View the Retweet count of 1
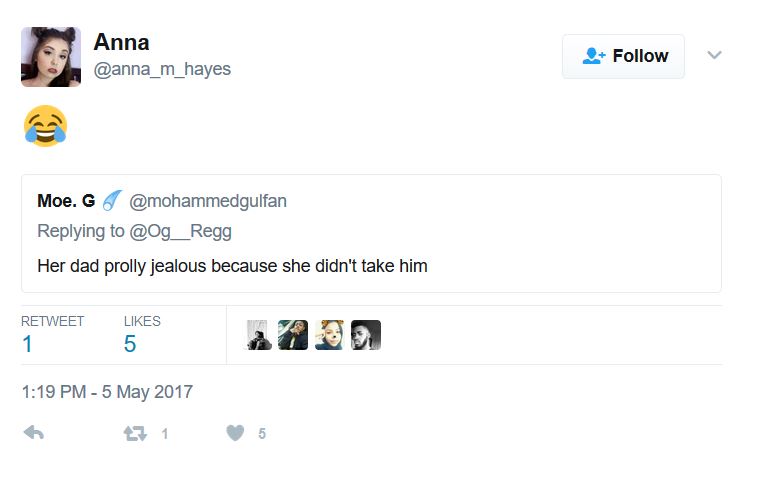Image resolution: width=760 pixels, height=481 pixels. point(28,344)
